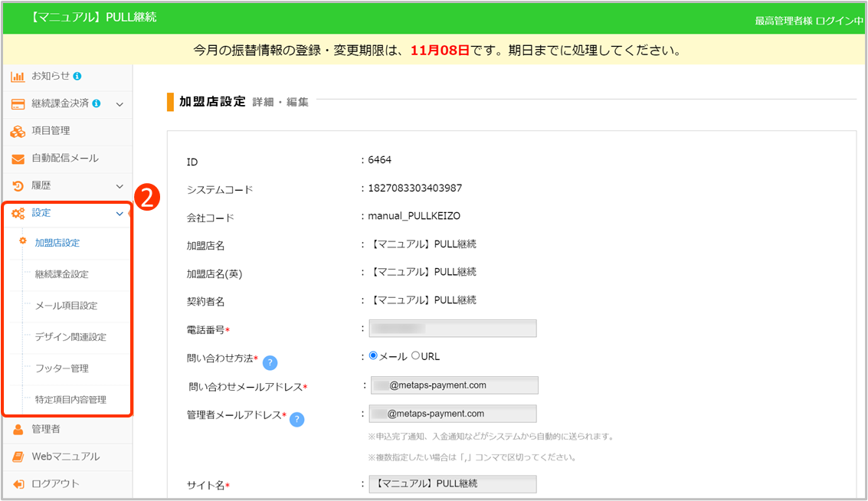Select the URL radio button
868x501 pixels.
click(416, 356)
